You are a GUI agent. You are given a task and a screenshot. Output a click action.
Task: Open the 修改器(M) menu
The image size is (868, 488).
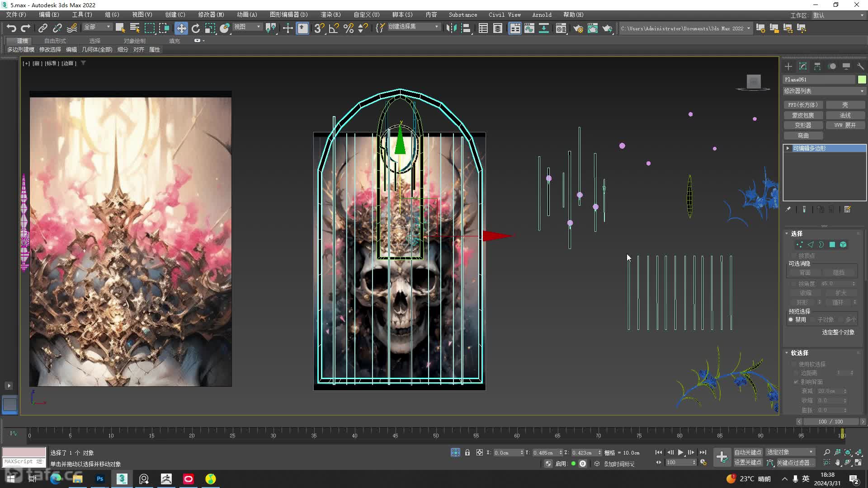(211, 14)
